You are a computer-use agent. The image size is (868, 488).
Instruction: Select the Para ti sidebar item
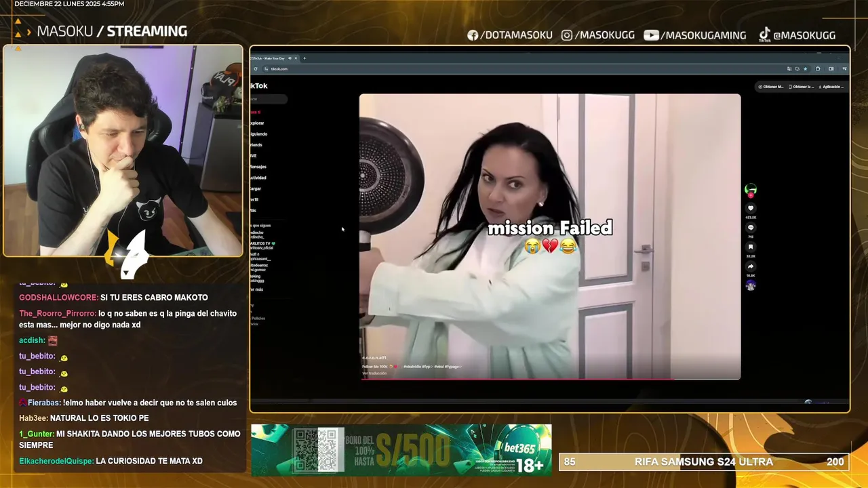point(256,112)
